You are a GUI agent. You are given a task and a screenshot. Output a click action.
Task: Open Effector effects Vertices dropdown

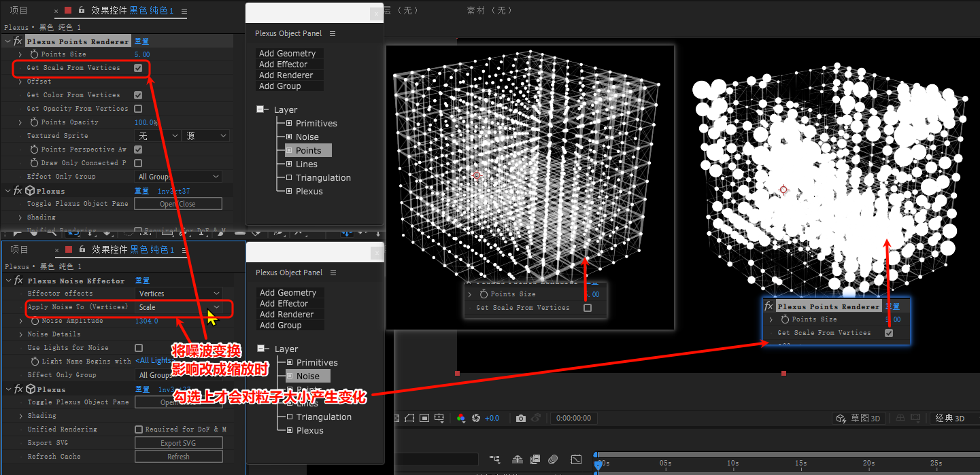(178, 294)
